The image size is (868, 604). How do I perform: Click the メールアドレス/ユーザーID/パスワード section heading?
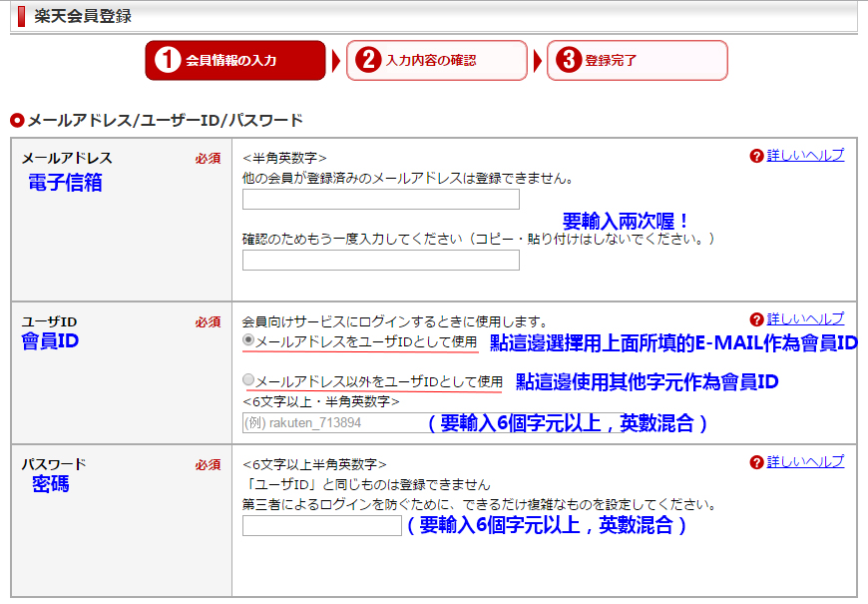(x=165, y=120)
